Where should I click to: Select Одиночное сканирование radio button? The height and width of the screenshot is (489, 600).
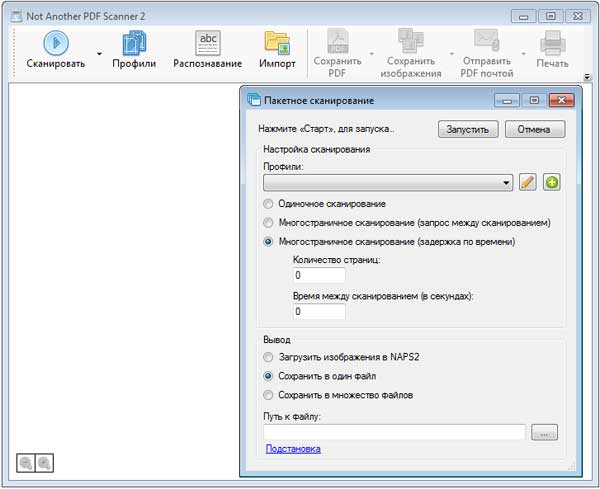(x=268, y=204)
